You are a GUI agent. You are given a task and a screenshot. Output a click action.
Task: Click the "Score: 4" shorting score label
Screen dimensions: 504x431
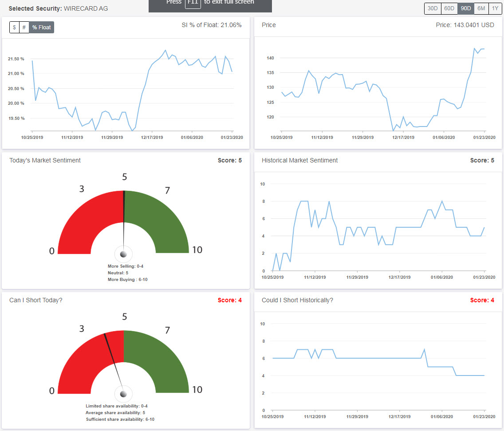point(230,300)
